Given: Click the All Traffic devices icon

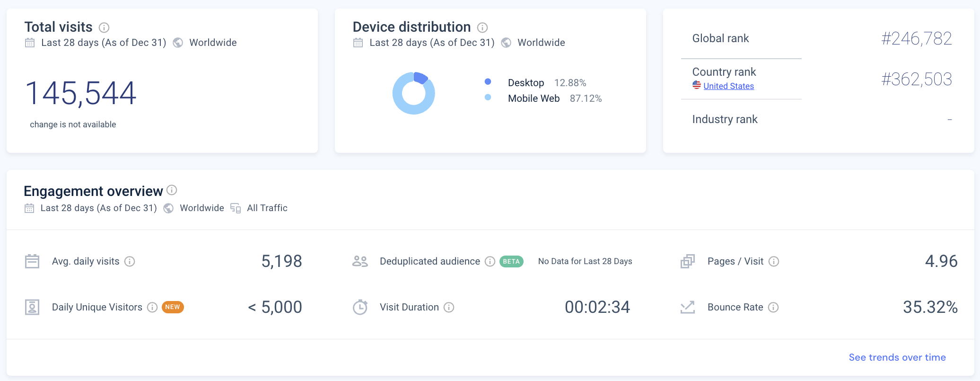Looking at the screenshot, I should [236, 208].
